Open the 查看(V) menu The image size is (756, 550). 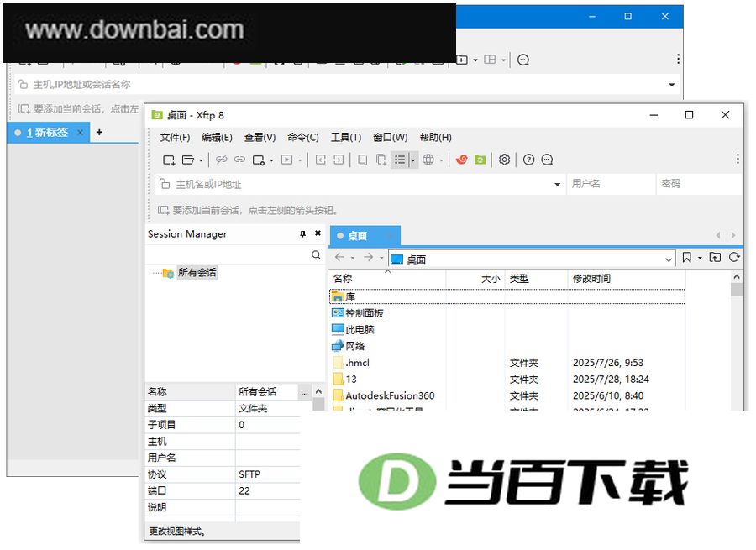[260, 138]
